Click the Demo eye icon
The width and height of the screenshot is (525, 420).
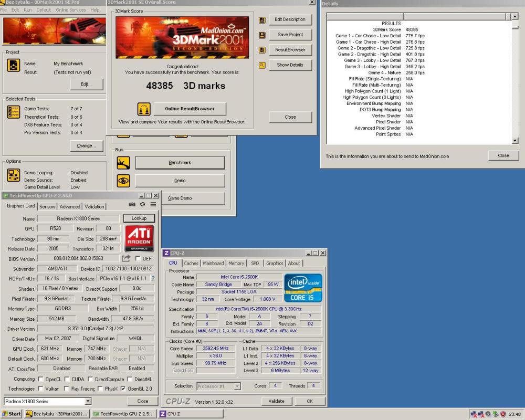click(123, 181)
